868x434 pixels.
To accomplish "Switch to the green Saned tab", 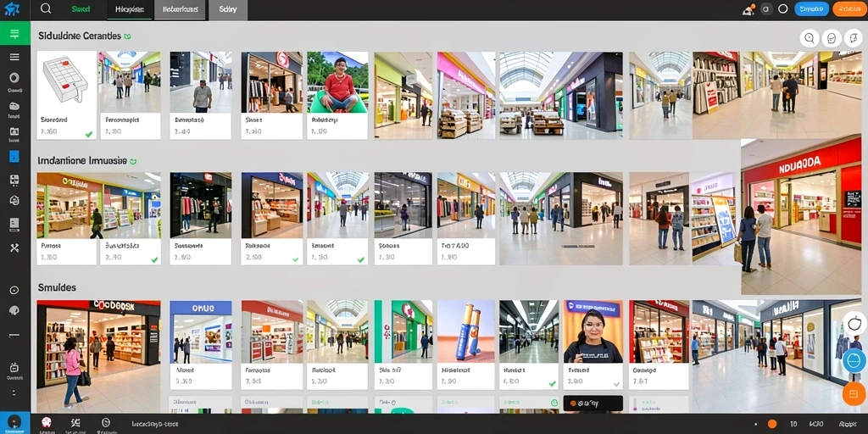I will click(81, 9).
